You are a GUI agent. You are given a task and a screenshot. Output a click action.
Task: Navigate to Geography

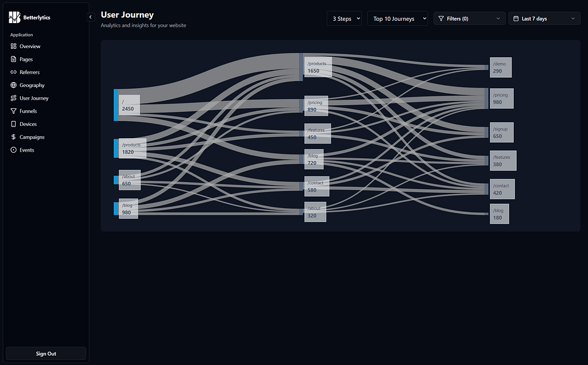[46, 85]
